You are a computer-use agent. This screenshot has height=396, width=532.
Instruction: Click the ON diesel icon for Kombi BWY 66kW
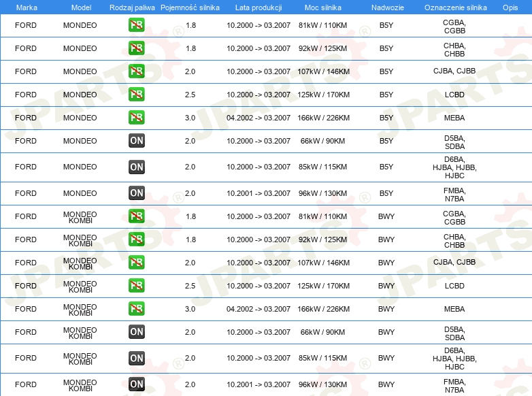pos(136,331)
